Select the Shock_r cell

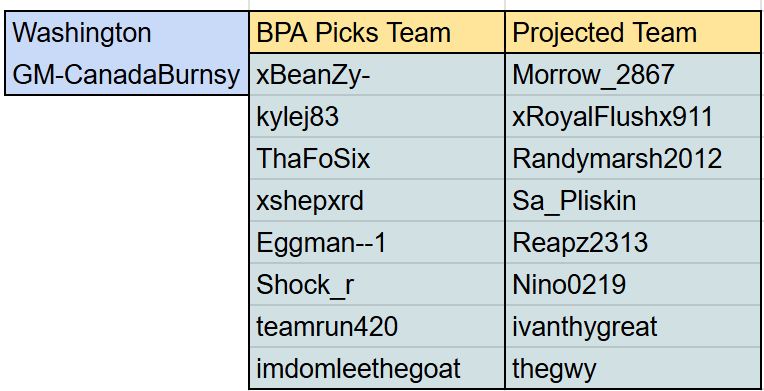coord(377,284)
